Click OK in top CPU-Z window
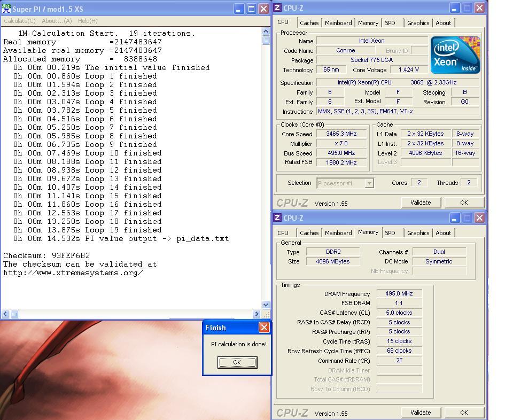 pyautogui.click(x=464, y=203)
